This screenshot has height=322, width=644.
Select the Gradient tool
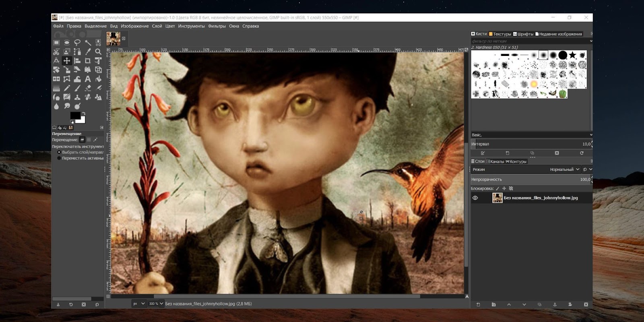tap(56, 88)
